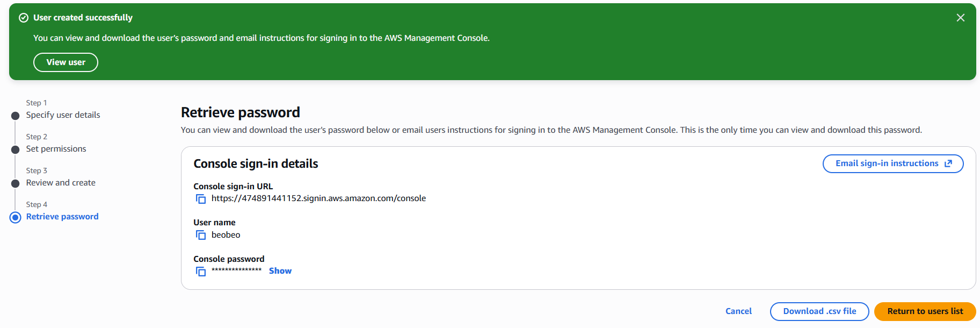Click the success checkmark icon in banner
Image resolution: width=980 pixels, height=328 pixels.
[x=24, y=18]
